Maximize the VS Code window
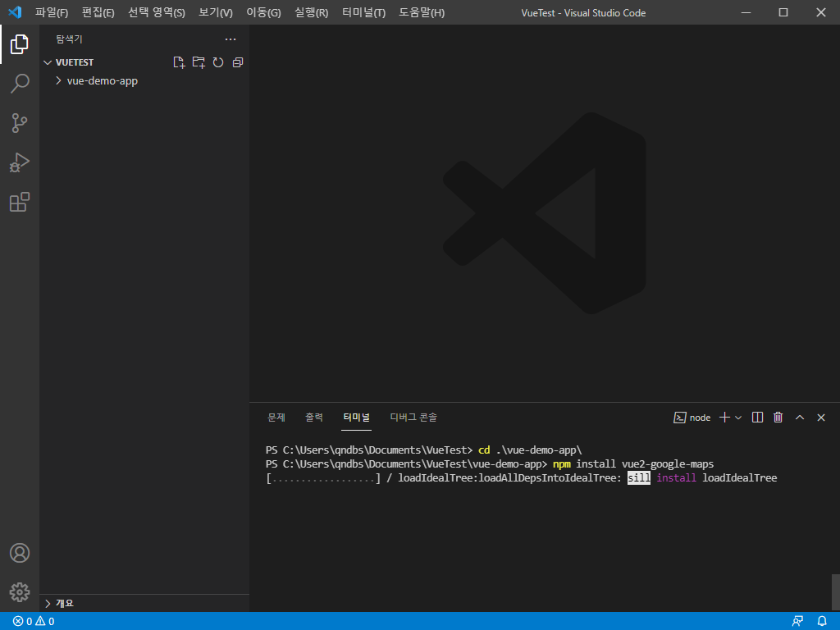 tap(783, 12)
